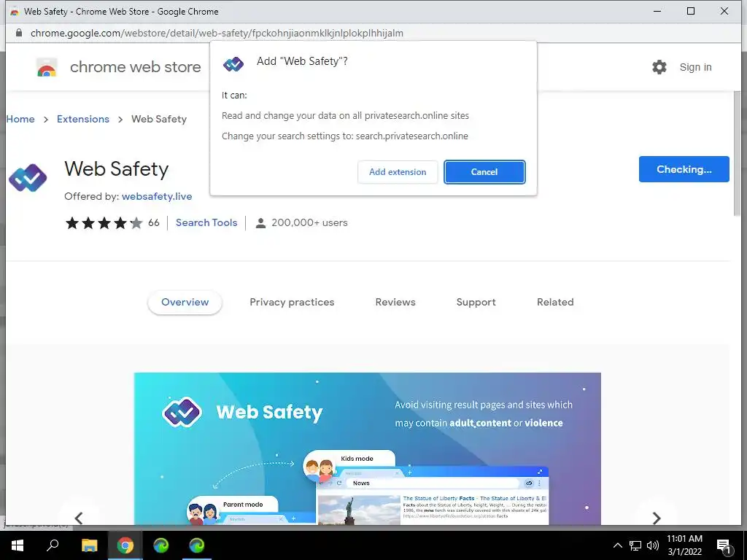
Task: Open the Extensions breadcrumb link
Action: (83, 119)
